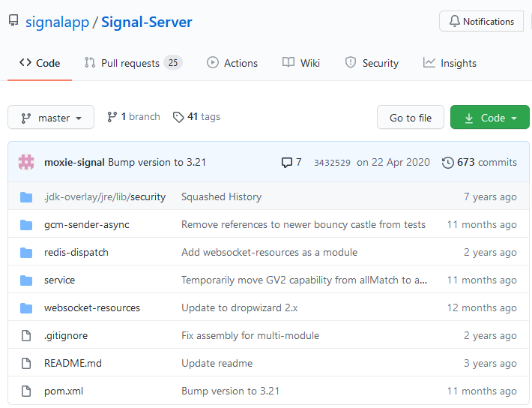The height and width of the screenshot is (408, 532).
Task: Open the master branch dropdown
Action: pyautogui.click(x=51, y=117)
